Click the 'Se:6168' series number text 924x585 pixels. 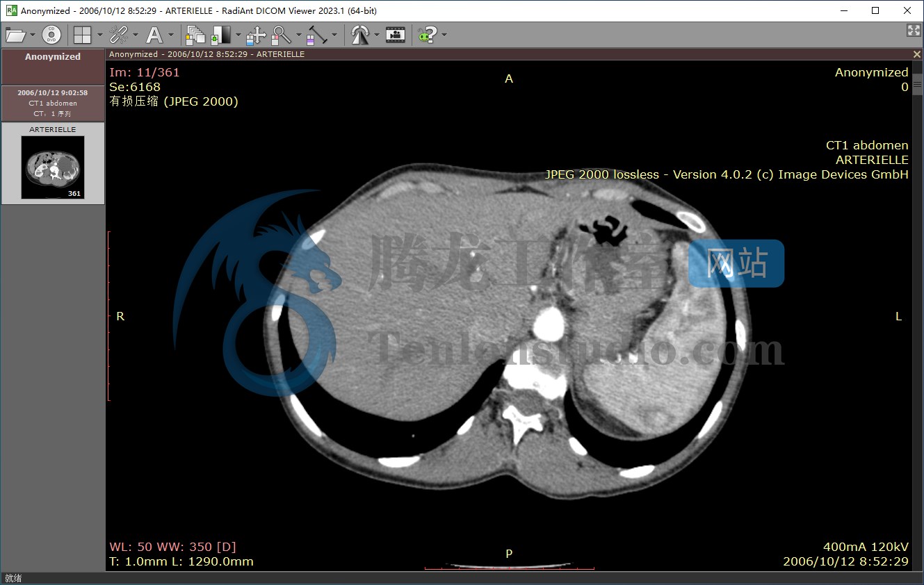point(135,87)
